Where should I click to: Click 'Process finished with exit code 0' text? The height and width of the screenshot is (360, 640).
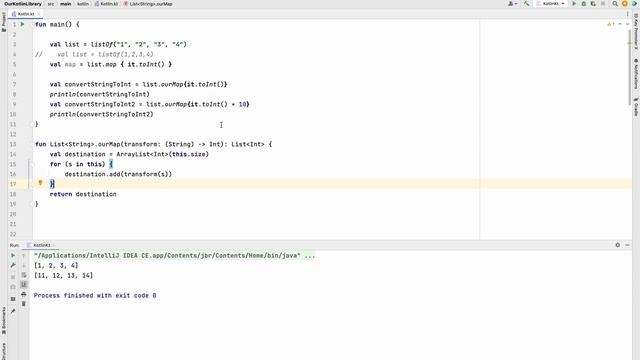95,296
